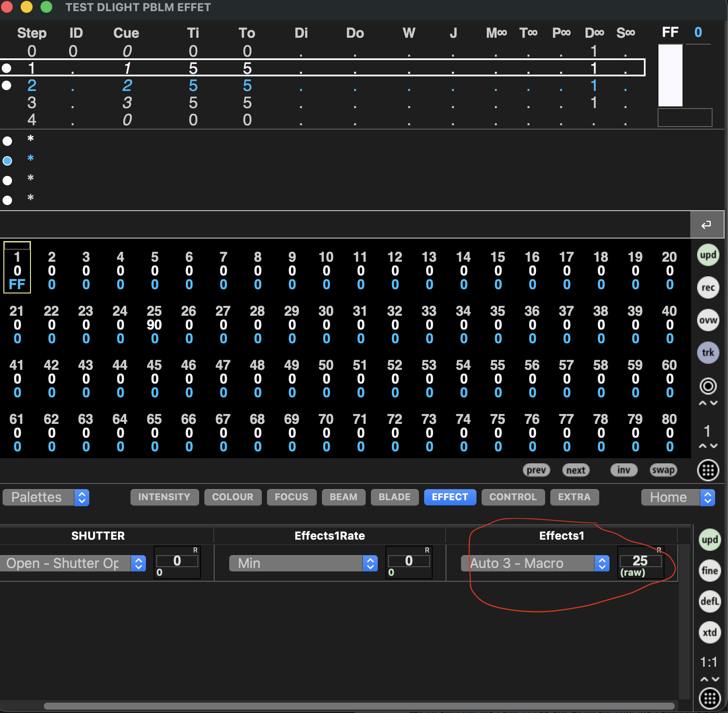The image size is (728, 713).
Task: Expand the Auto 3 - Macro dropdown
Action: (535, 563)
